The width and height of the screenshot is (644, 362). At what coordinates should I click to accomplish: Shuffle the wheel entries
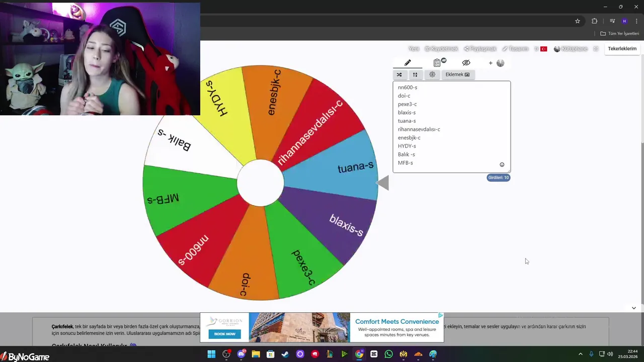point(399,74)
